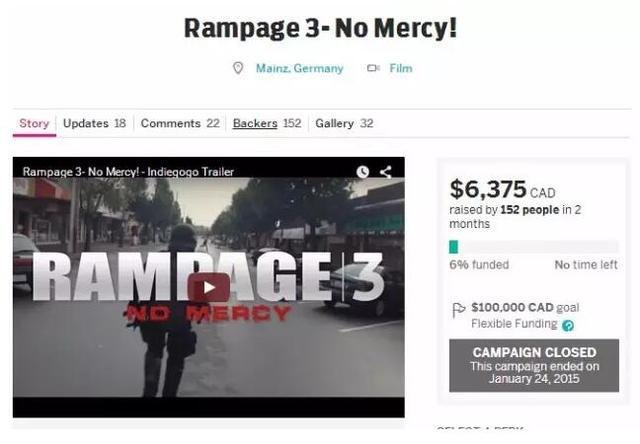
Task: Open the Gallery tab
Action: [344, 123]
